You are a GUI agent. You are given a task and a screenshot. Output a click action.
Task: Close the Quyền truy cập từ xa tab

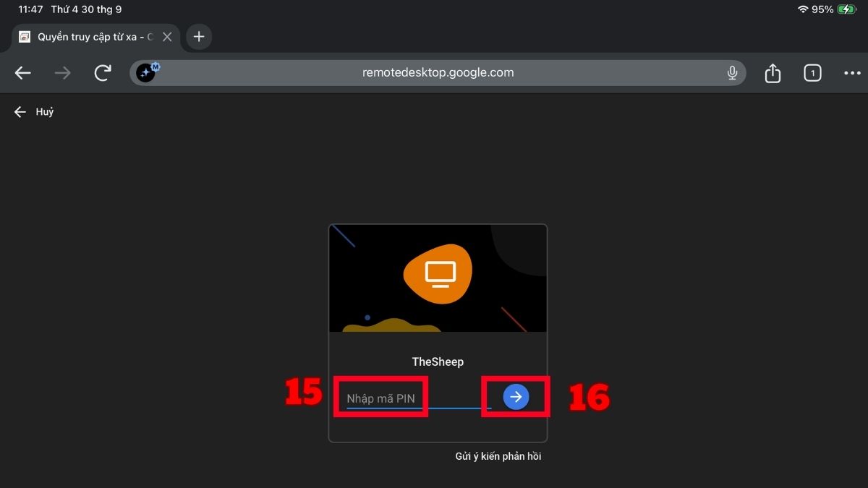167,37
